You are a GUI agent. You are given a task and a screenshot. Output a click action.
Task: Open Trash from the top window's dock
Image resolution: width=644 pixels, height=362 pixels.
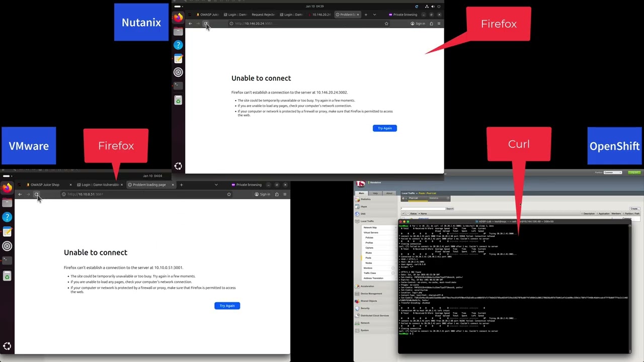pyautogui.click(x=178, y=101)
